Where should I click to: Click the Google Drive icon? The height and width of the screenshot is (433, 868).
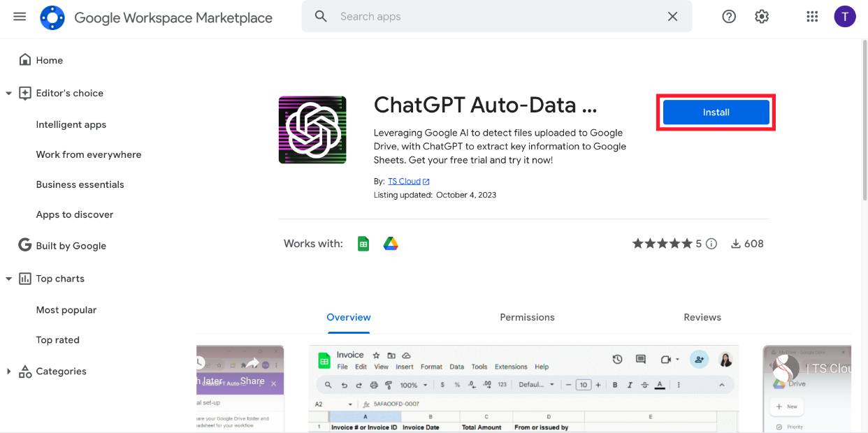pyautogui.click(x=391, y=244)
